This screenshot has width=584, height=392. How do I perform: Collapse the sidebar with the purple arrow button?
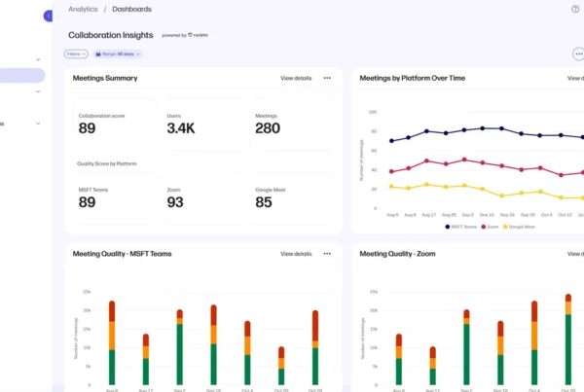coord(49,16)
